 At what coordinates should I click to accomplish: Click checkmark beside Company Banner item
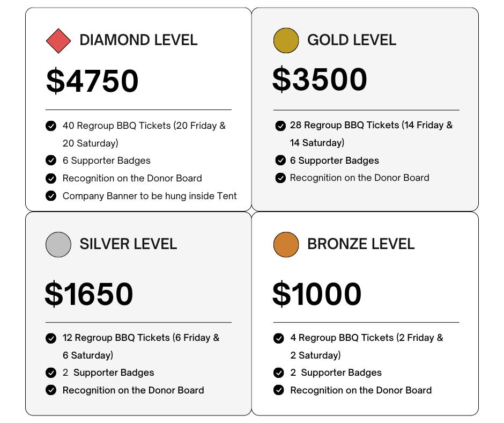tap(51, 196)
